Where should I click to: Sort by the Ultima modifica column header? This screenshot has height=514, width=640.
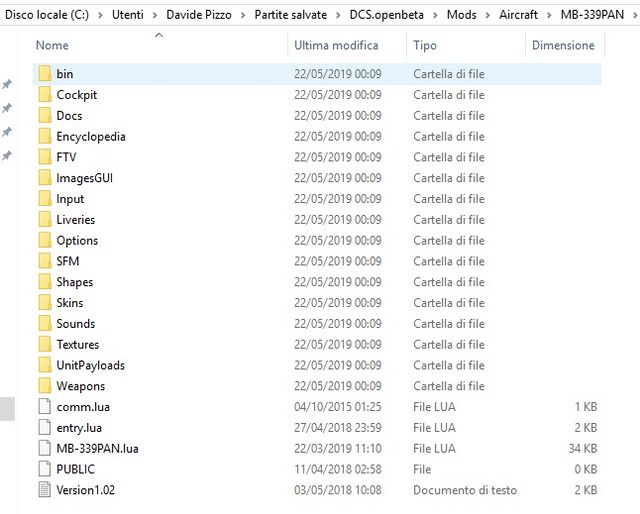click(x=336, y=45)
